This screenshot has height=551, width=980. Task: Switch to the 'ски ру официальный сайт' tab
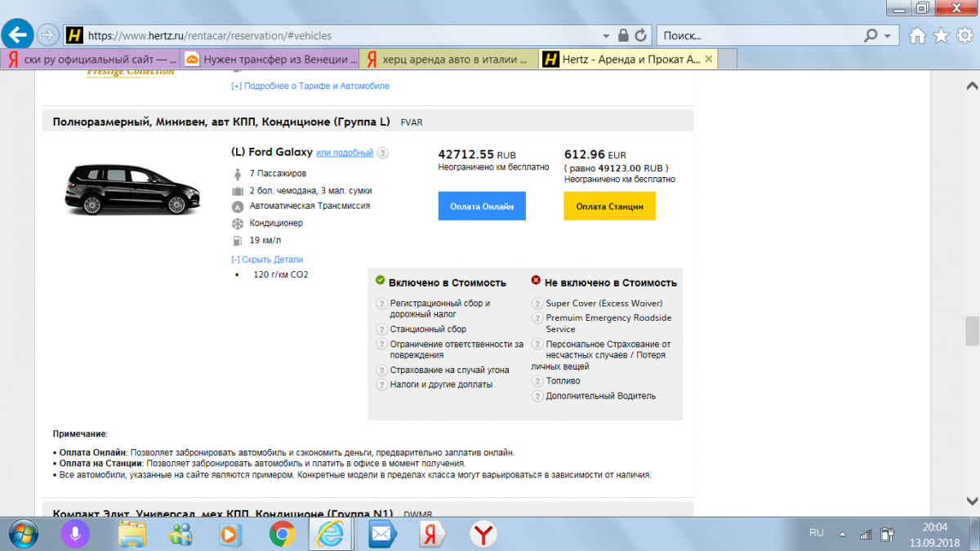pyautogui.click(x=90, y=59)
